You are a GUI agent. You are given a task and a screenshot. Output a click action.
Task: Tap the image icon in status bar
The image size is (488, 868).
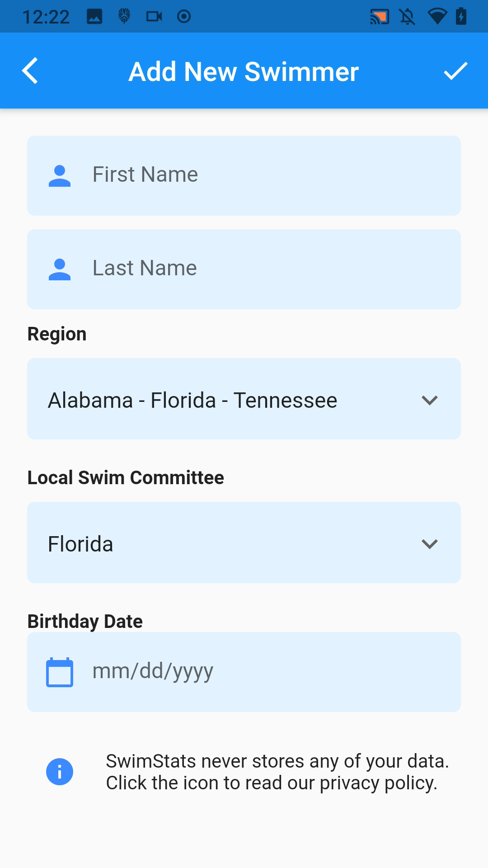[94, 17]
